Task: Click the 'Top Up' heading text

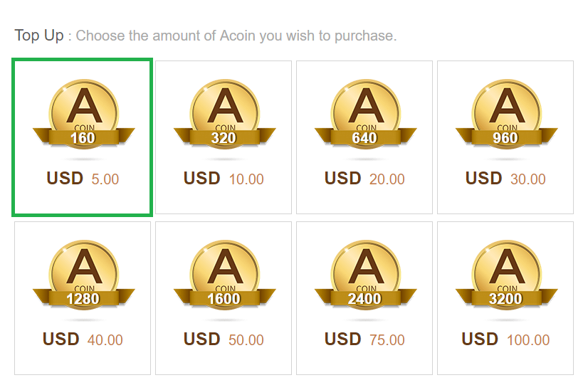Action: point(39,36)
